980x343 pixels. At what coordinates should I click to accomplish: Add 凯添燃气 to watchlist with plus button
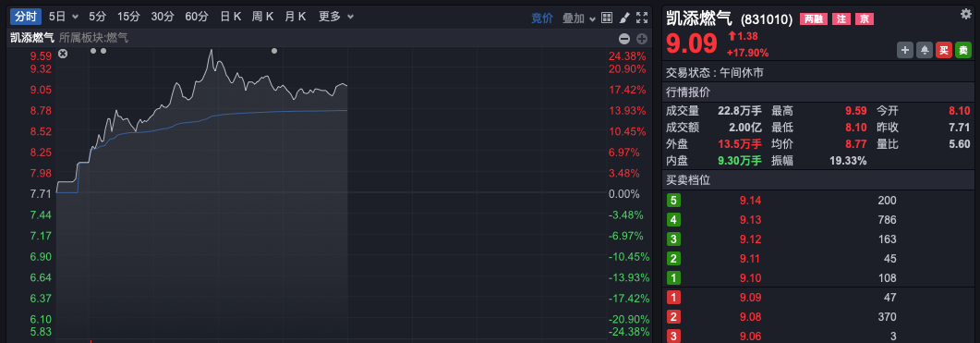(905, 50)
